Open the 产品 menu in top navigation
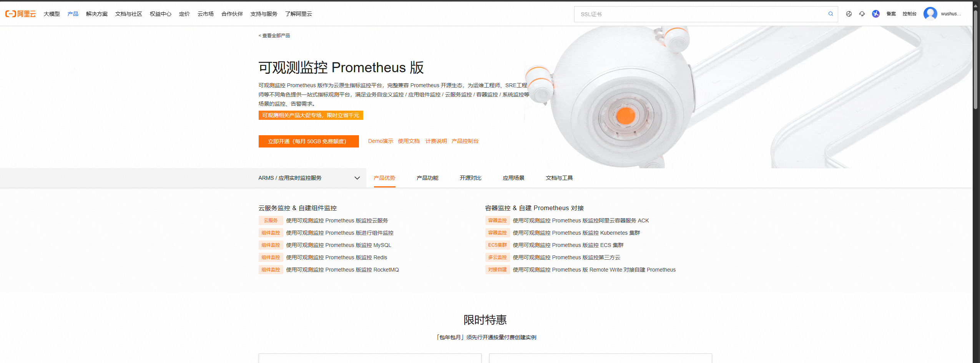The height and width of the screenshot is (363, 980). pyautogui.click(x=73, y=14)
